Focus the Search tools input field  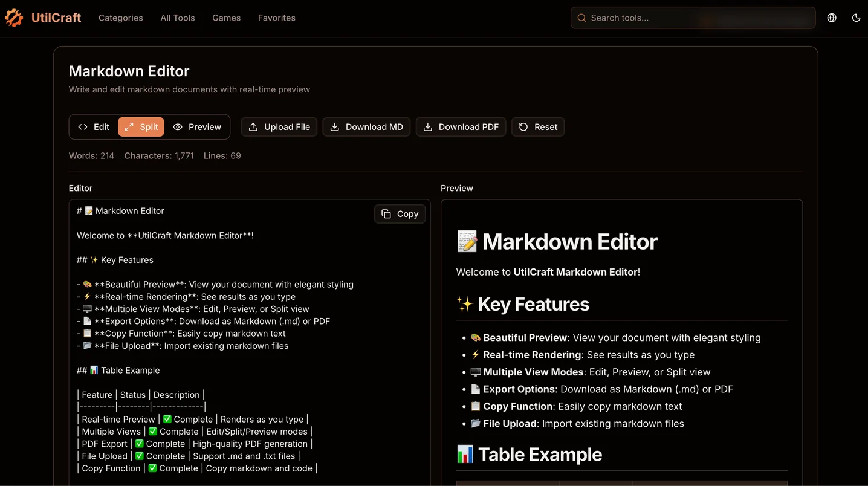pos(695,18)
